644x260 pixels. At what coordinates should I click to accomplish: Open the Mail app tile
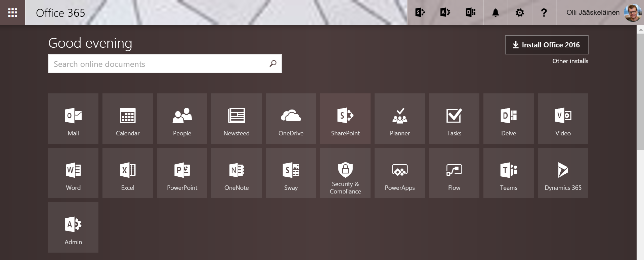(x=73, y=119)
